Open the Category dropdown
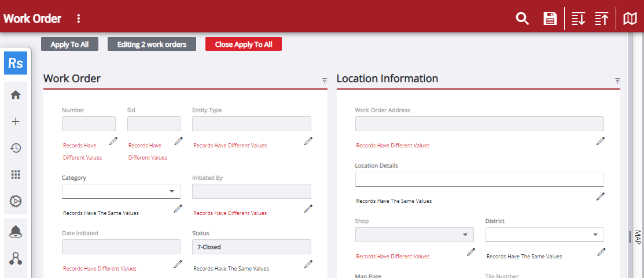The height and width of the screenshot is (278, 644). (121, 191)
